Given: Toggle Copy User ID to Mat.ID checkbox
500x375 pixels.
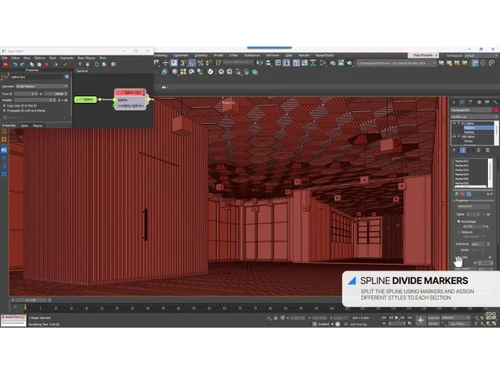Looking at the screenshot, I should point(4,106).
